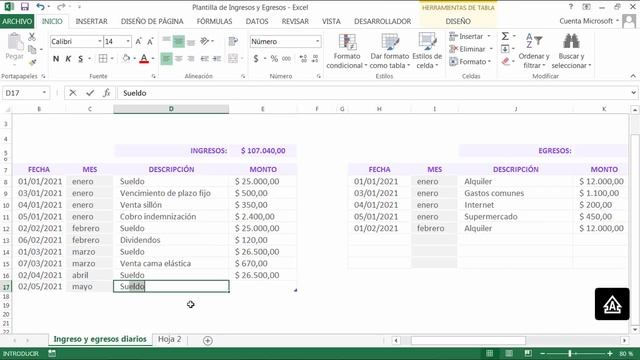Apply italic with the K button
Screen dimensions: 640x360
68,59
